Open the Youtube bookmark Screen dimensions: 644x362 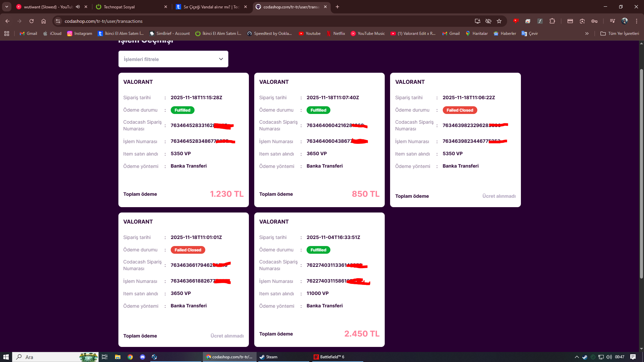[310, 34]
